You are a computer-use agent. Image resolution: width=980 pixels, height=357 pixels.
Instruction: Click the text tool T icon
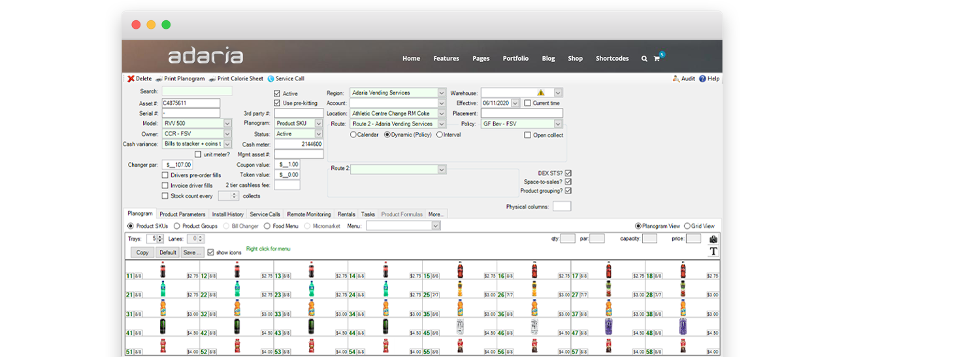point(713,251)
